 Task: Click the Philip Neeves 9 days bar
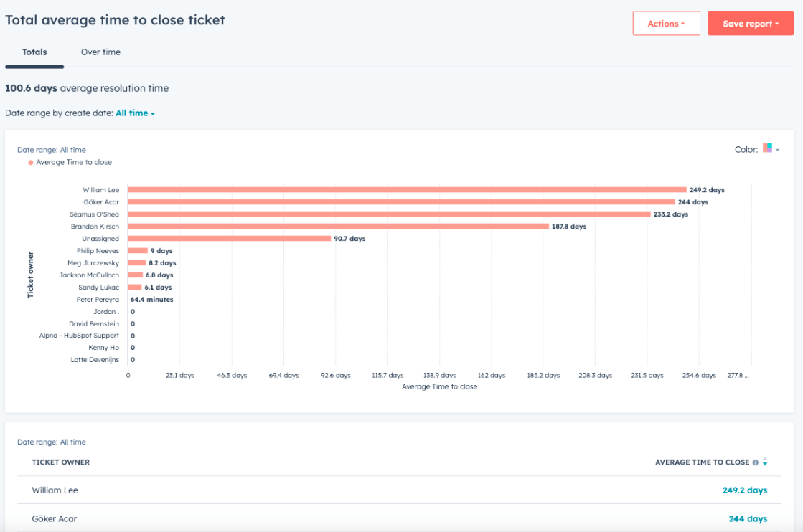point(138,251)
